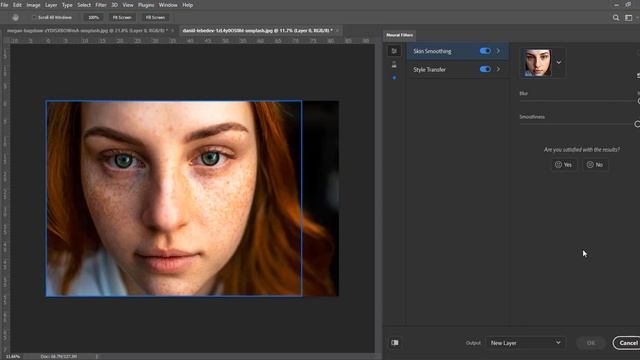Click the Blur slider handle
Image resolution: width=640 pixels, height=360 pixels.
pos(638,101)
